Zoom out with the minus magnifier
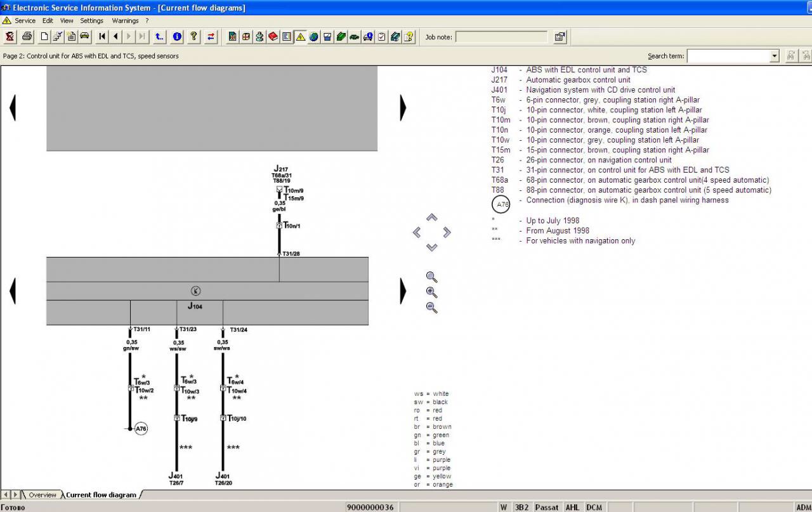The width and height of the screenshot is (812, 512). [432, 308]
